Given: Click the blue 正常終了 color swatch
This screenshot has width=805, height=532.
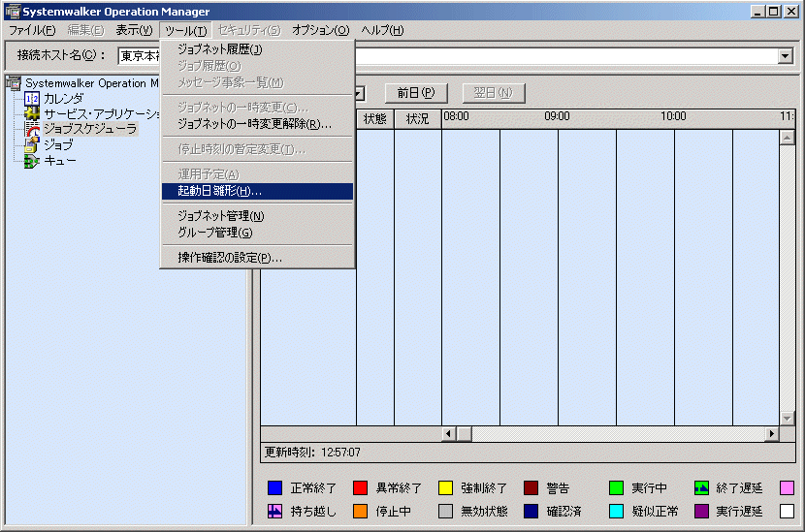Looking at the screenshot, I should [x=274, y=487].
